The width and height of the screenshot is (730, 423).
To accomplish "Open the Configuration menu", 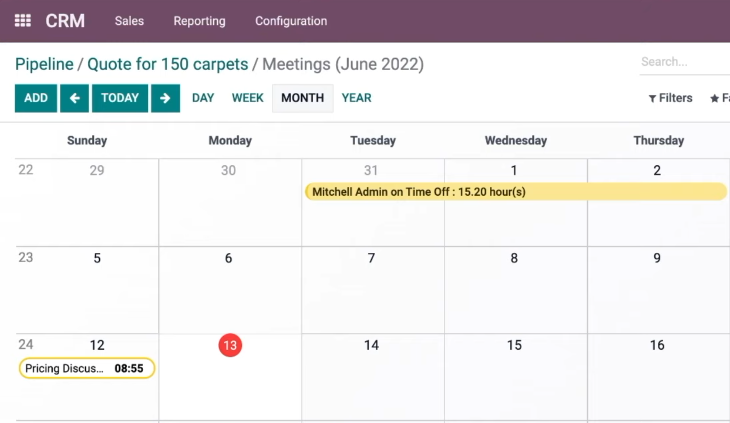I will (291, 21).
